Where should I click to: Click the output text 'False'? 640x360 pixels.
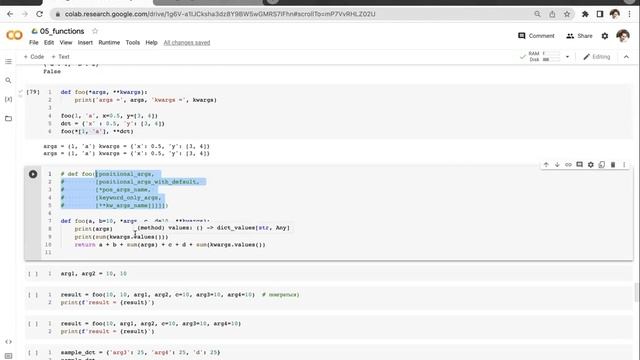tap(52, 71)
